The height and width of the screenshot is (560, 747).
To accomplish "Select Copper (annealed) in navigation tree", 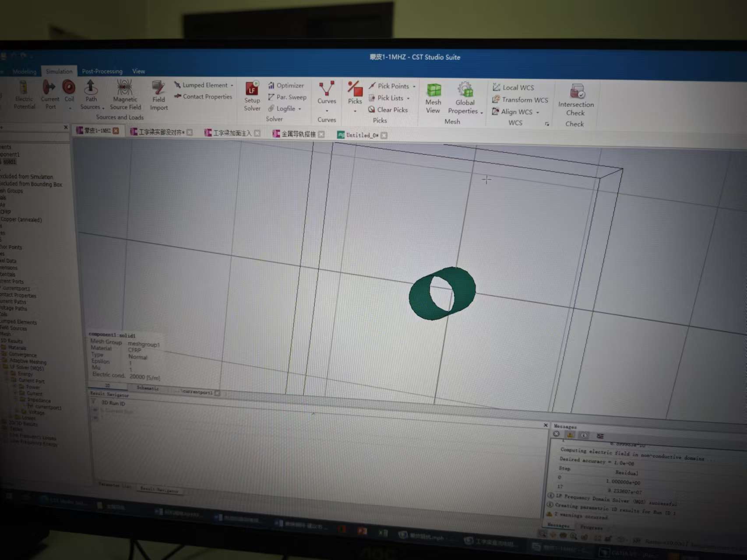I will click(x=21, y=219).
